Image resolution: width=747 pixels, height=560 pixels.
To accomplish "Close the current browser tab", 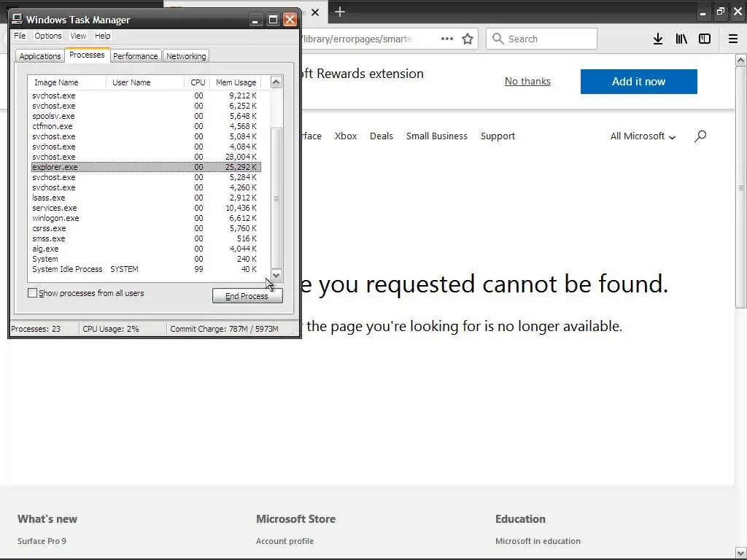I will (x=315, y=12).
